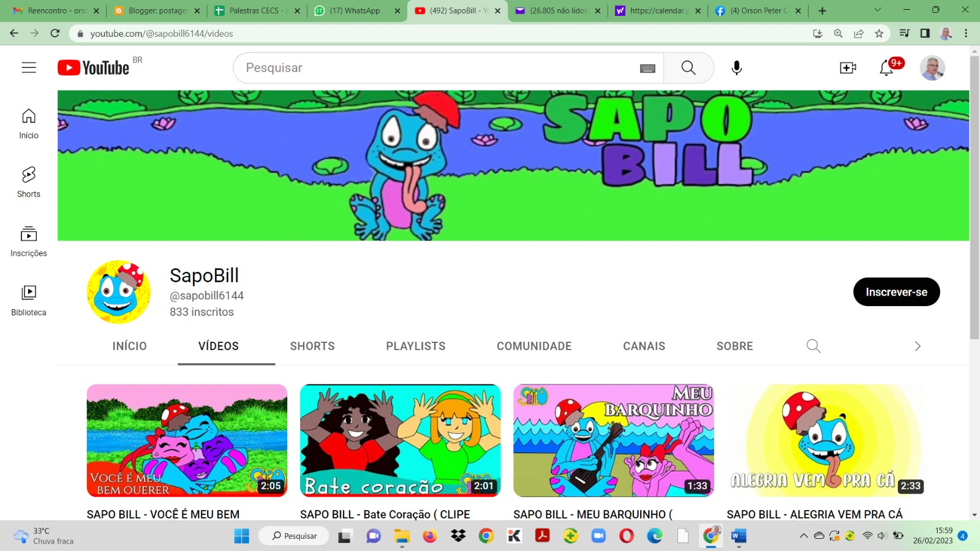Open a new browser tab

(823, 10)
